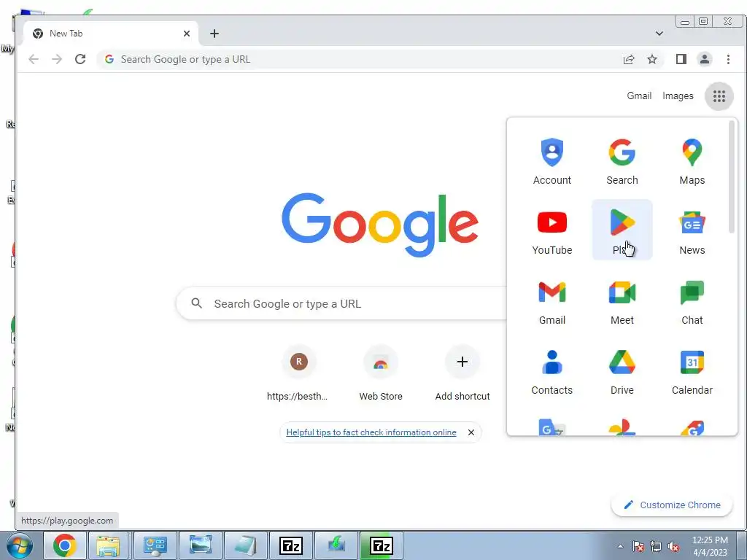Click the Google logo doodle
This screenshot has height=560, width=747.
379,225
